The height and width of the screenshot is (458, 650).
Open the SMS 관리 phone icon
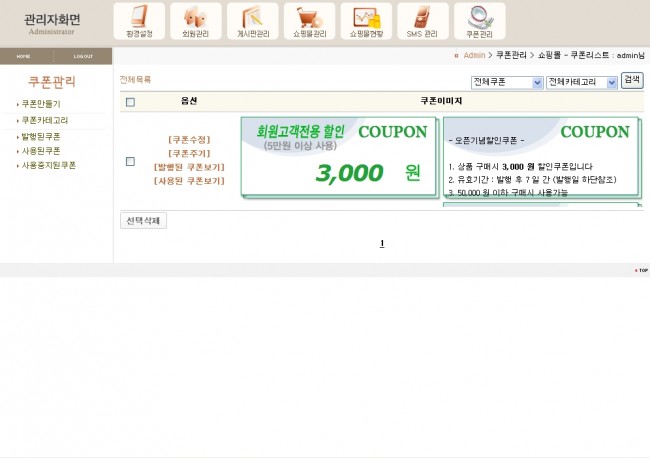pos(423,21)
